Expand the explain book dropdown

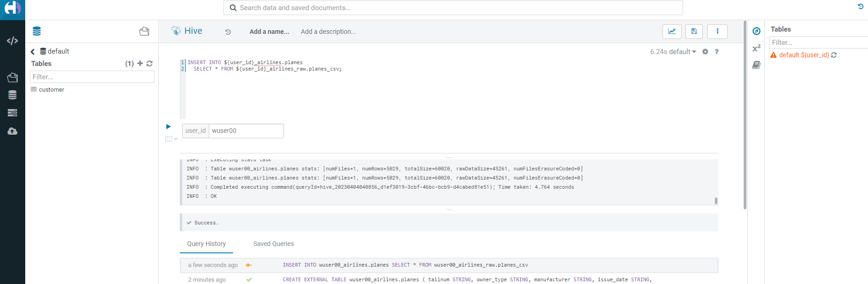[171, 139]
